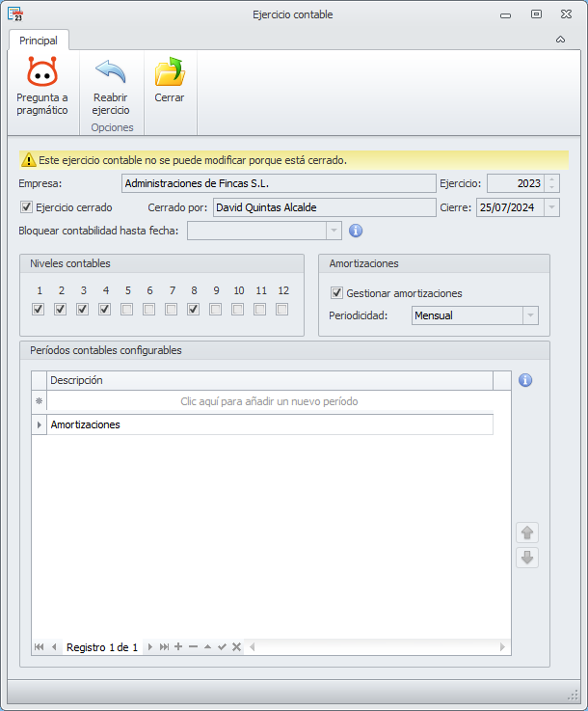Click the edit record triangle icon
Viewport: 588px width, 711px height.
point(207,646)
